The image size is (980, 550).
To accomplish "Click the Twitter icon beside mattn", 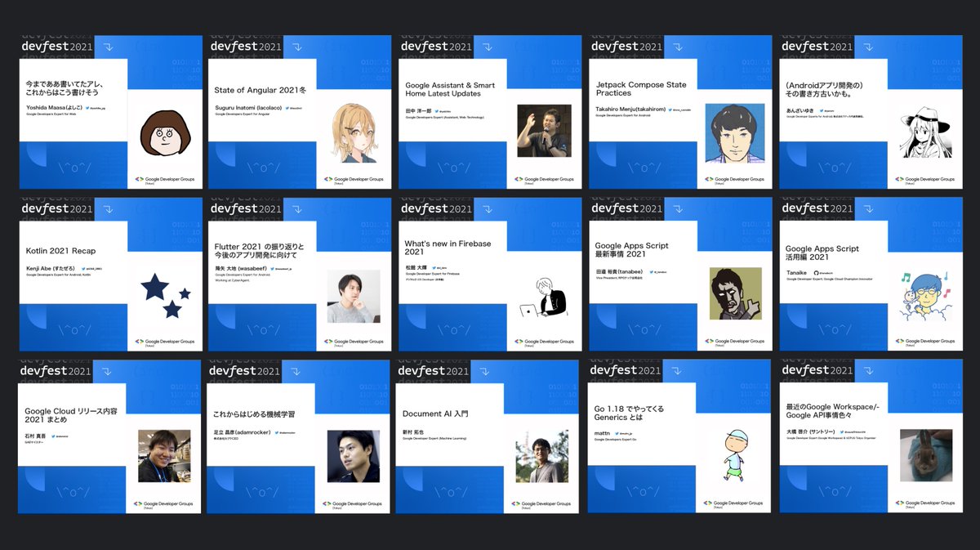I will [x=617, y=432].
